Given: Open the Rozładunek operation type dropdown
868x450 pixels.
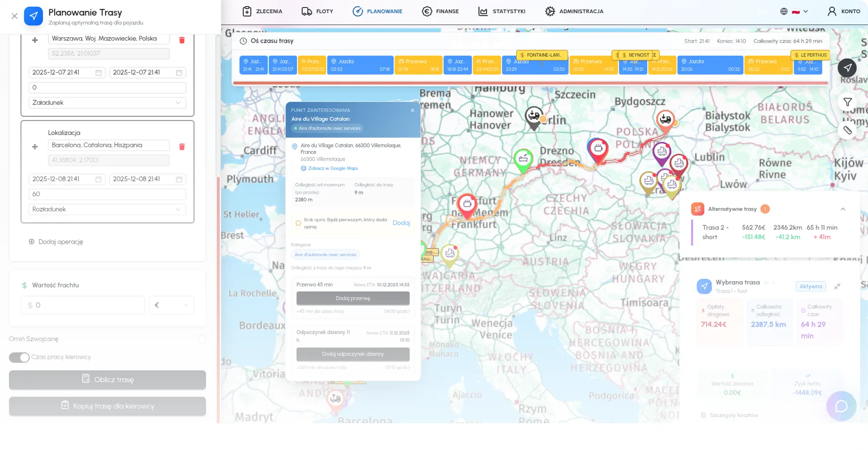Looking at the screenshot, I should (x=107, y=209).
